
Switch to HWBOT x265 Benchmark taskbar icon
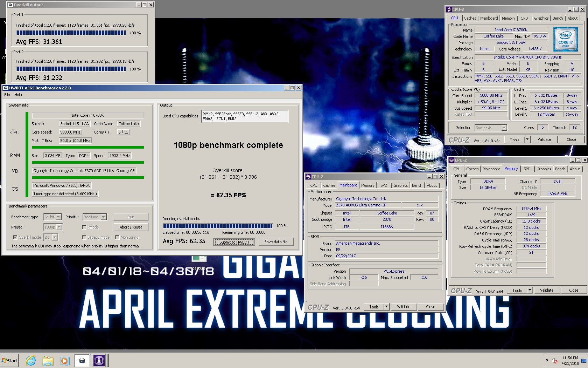coord(82,360)
